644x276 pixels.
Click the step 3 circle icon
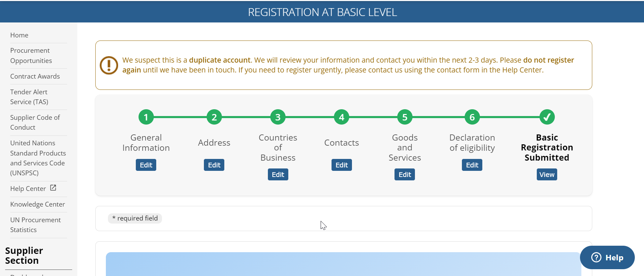pos(278,117)
